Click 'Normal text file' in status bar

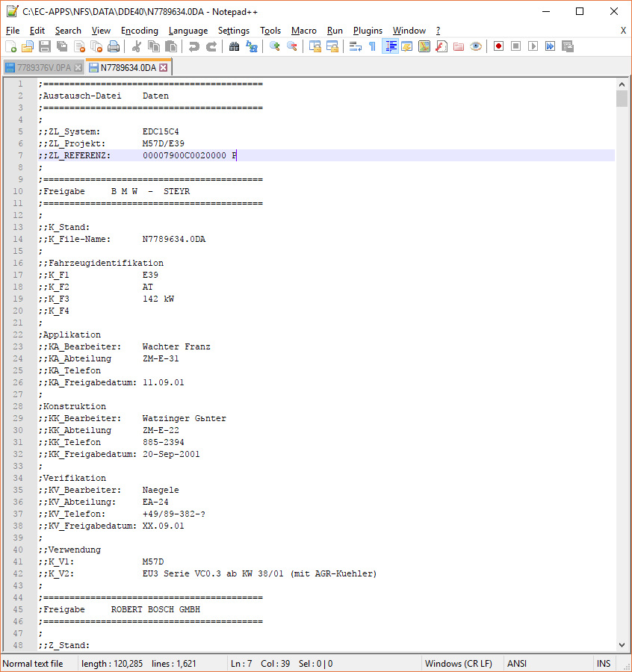(x=33, y=664)
